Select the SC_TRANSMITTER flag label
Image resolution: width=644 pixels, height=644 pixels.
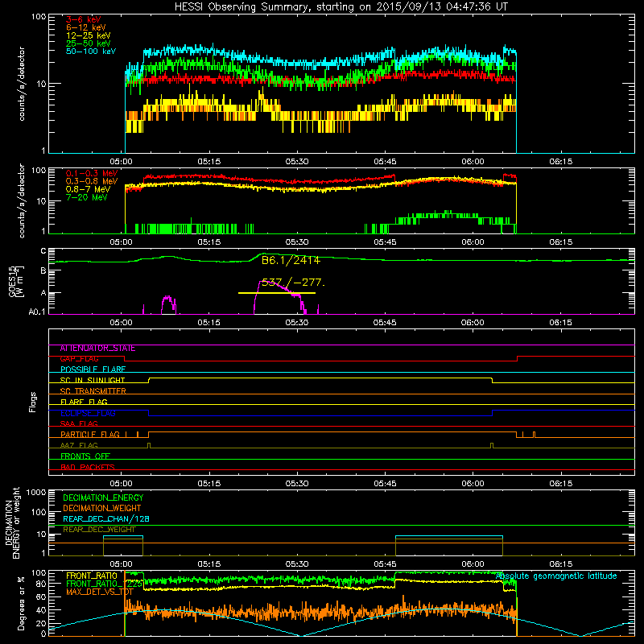coord(93,391)
